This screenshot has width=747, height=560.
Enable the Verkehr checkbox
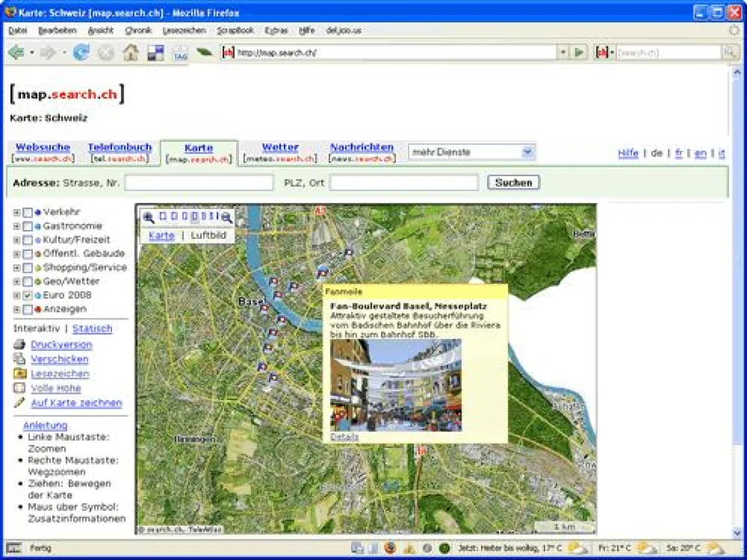click(27, 212)
